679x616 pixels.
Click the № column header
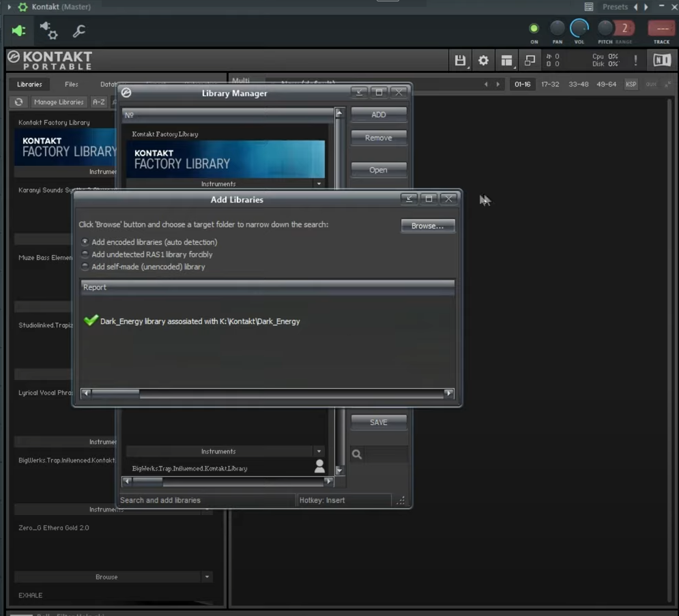click(x=228, y=115)
